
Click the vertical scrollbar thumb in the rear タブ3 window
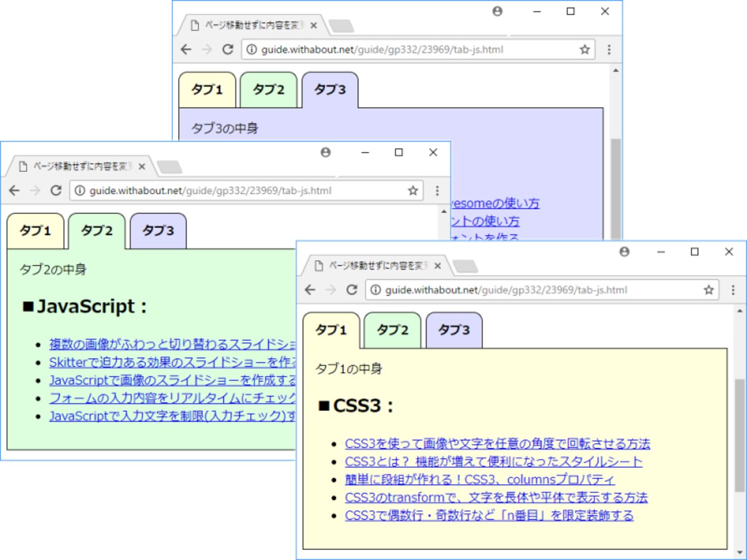(x=616, y=190)
